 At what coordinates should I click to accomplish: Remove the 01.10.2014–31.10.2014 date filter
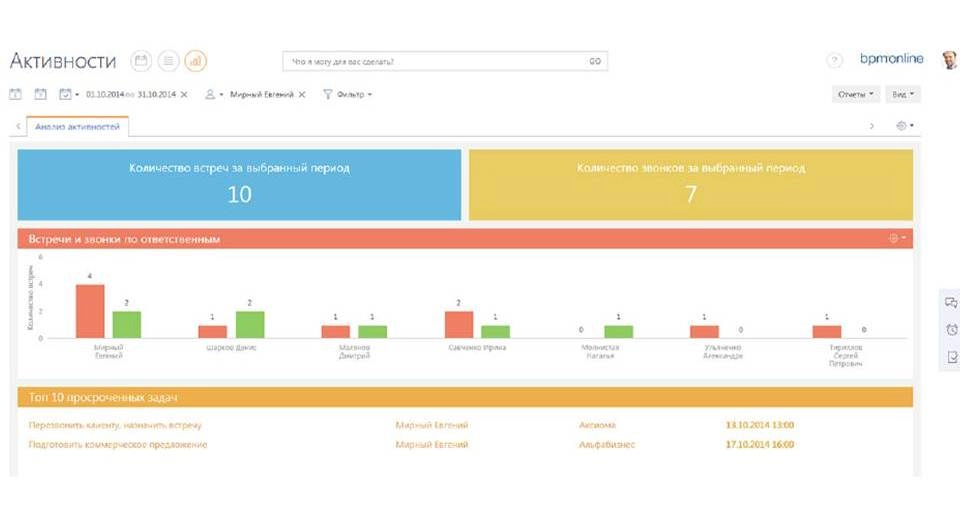(x=184, y=95)
